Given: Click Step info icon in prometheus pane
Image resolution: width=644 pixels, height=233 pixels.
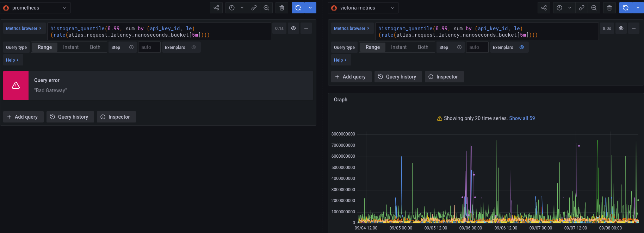Looking at the screenshot, I should pyautogui.click(x=131, y=47).
